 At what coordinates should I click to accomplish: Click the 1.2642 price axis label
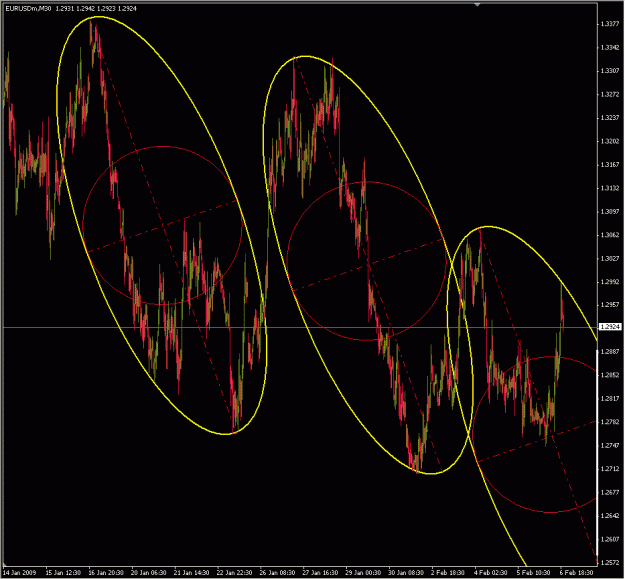click(610, 516)
